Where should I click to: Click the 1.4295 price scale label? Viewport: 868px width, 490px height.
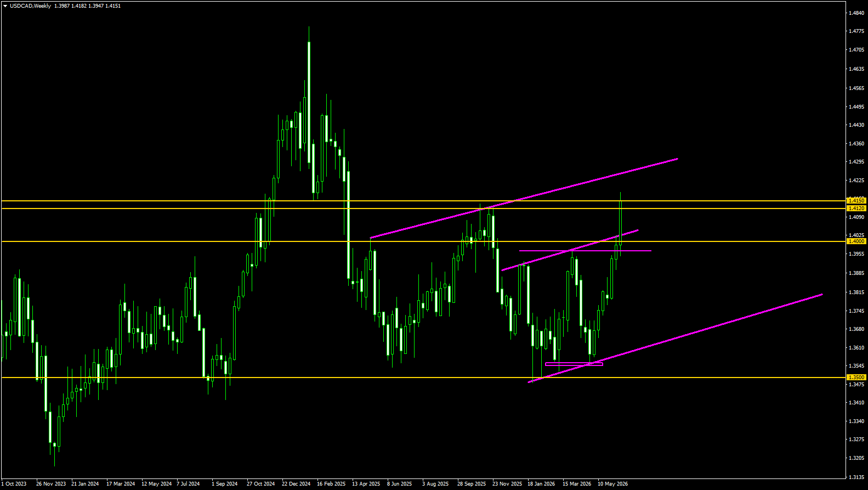click(856, 162)
